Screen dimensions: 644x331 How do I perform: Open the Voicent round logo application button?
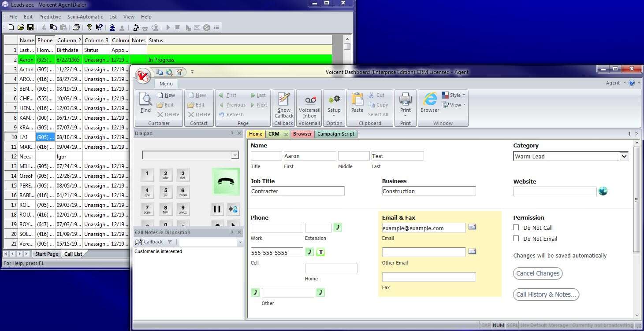[x=143, y=76]
